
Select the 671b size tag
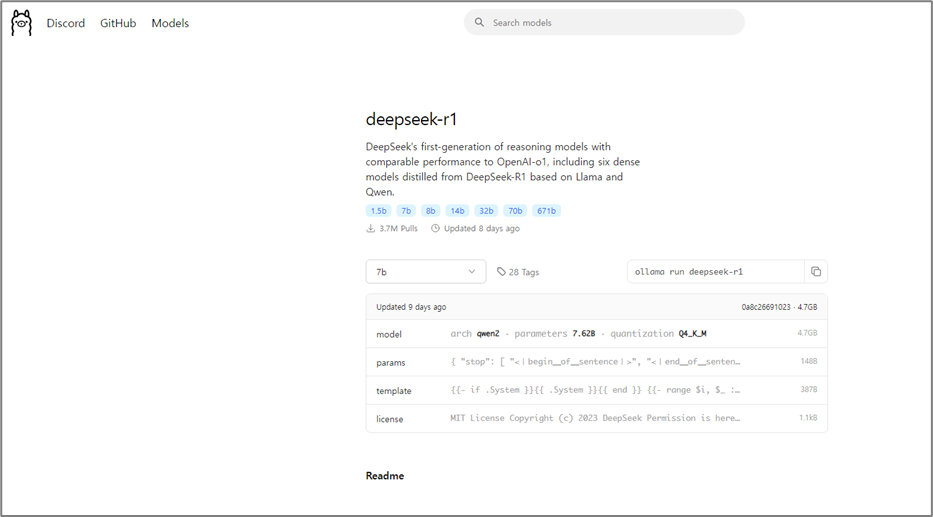[x=546, y=211]
